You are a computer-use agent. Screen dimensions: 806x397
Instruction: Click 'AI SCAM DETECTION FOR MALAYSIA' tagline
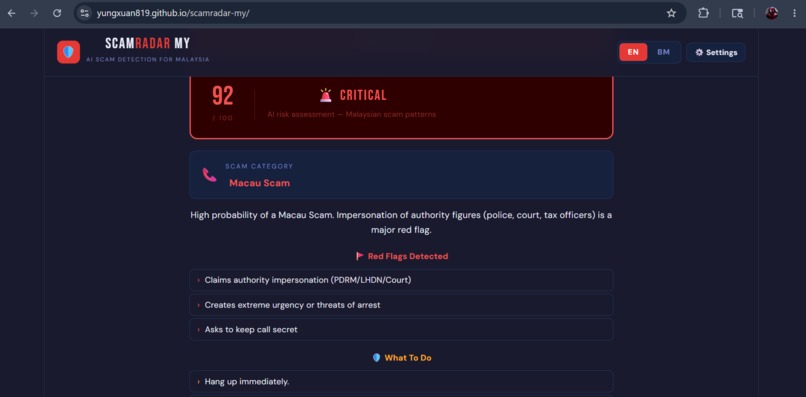[148, 60]
